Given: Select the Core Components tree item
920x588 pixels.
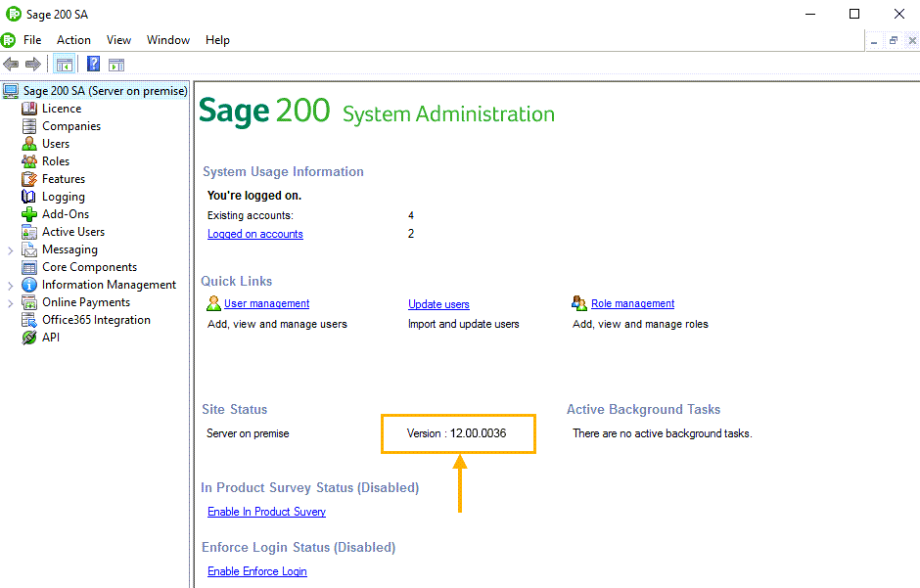Looking at the screenshot, I should point(89,267).
